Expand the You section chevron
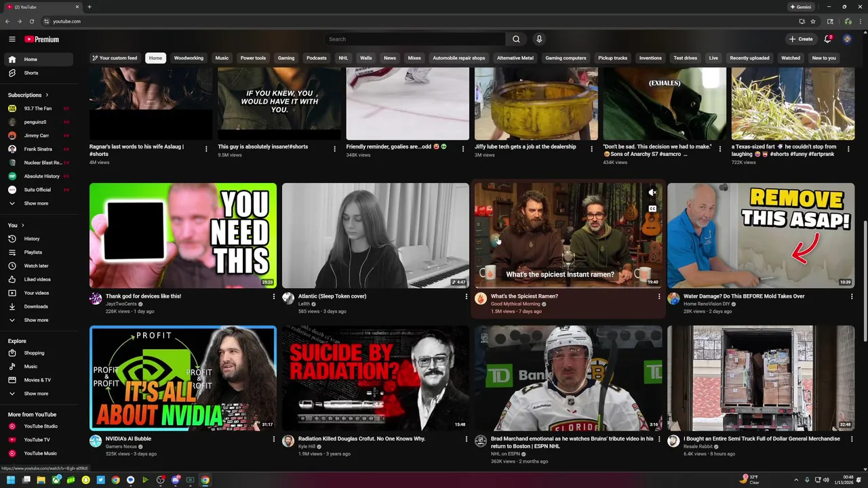 (x=22, y=225)
